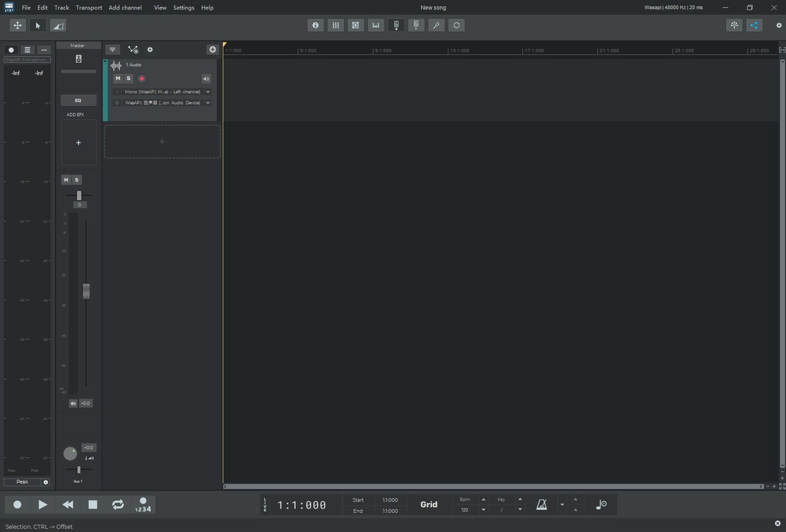Open the track routing icon

133,50
